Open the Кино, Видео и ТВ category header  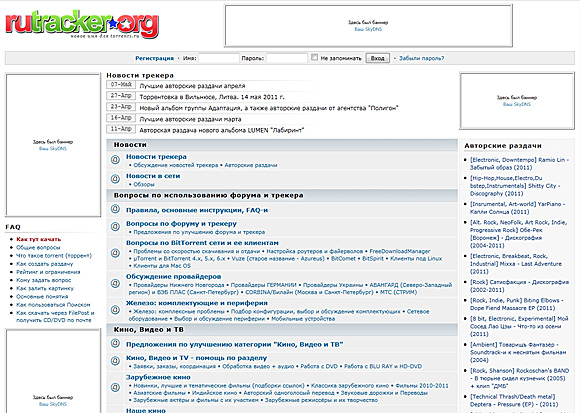(149, 329)
